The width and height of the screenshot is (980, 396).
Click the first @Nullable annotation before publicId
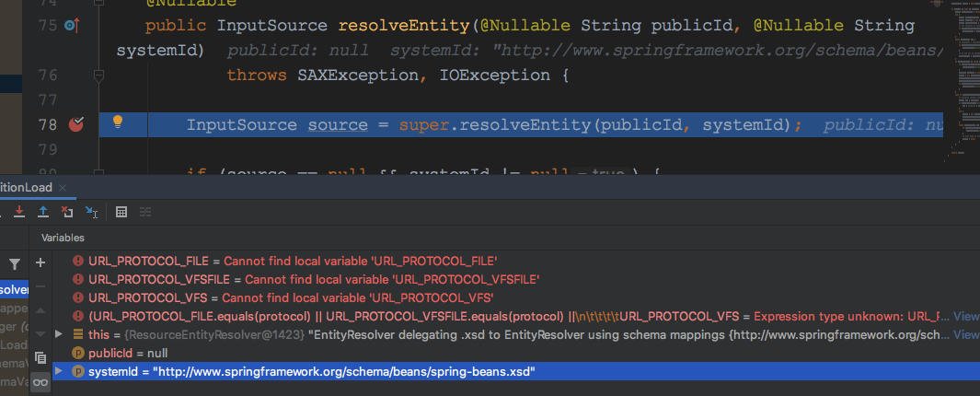tap(525, 27)
